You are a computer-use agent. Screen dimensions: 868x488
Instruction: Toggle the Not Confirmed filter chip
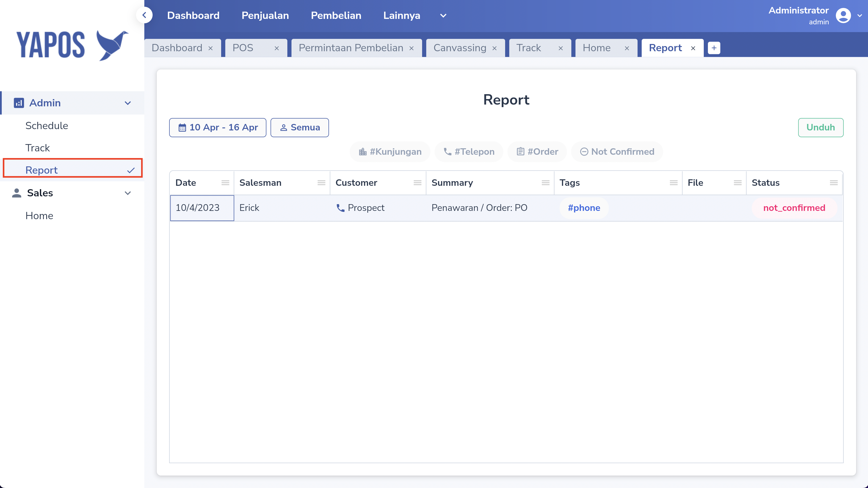click(x=617, y=152)
